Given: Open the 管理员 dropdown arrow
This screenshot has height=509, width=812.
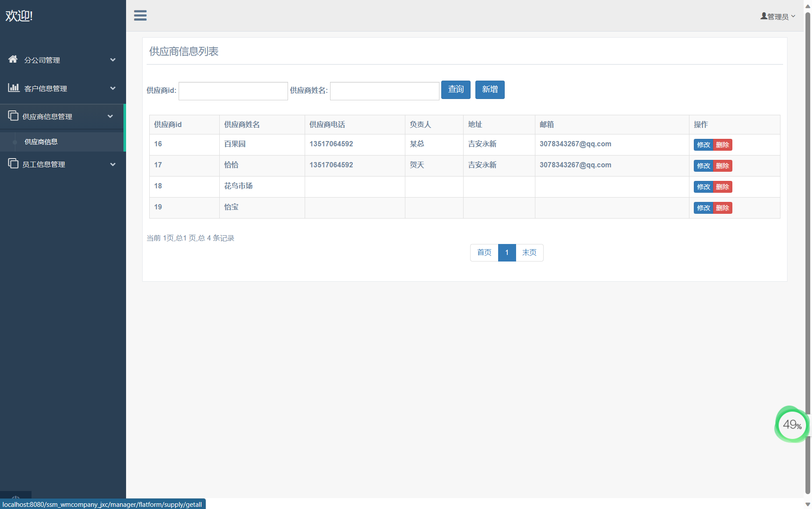Looking at the screenshot, I should click(793, 16).
